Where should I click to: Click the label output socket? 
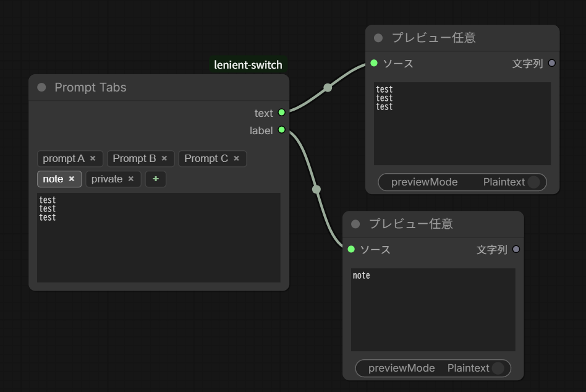282,130
